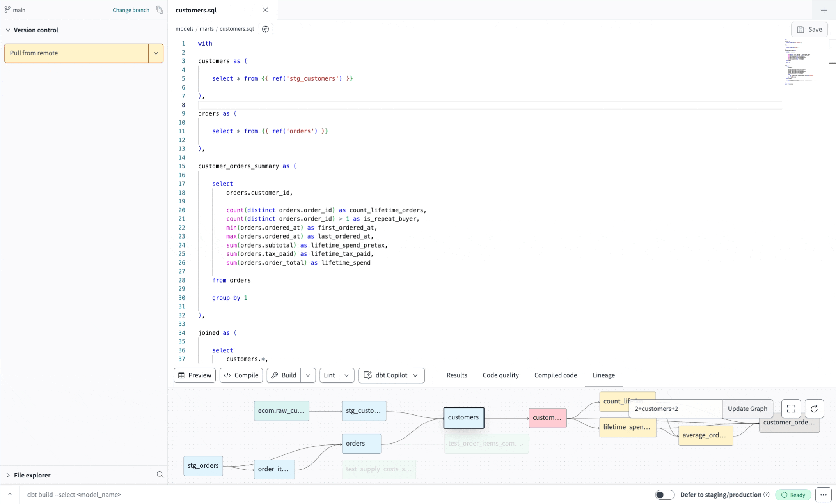Image resolution: width=836 pixels, height=504 pixels.
Task: Click the copy branch name icon
Action: click(x=159, y=10)
